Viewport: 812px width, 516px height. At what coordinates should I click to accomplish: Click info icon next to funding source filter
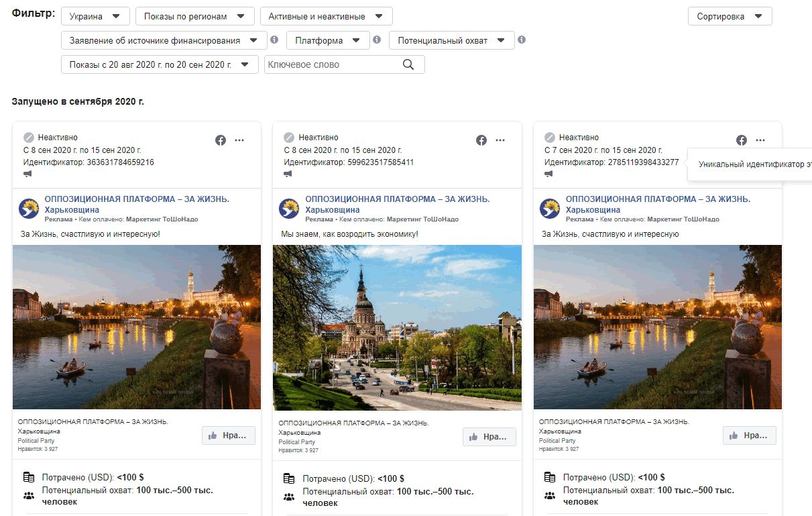point(274,40)
